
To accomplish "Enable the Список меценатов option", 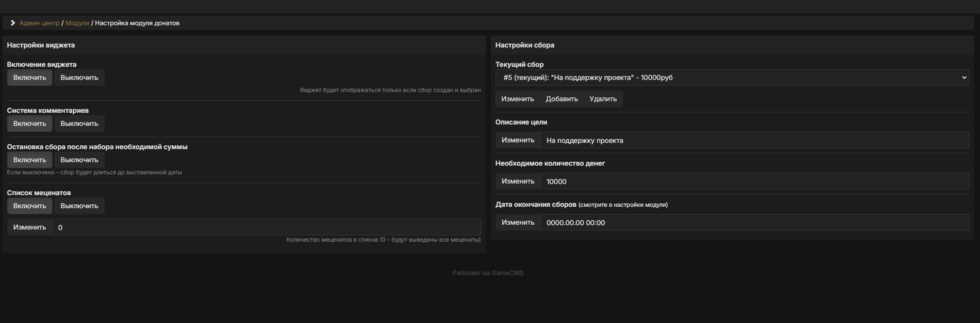I will [x=30, y=206].
